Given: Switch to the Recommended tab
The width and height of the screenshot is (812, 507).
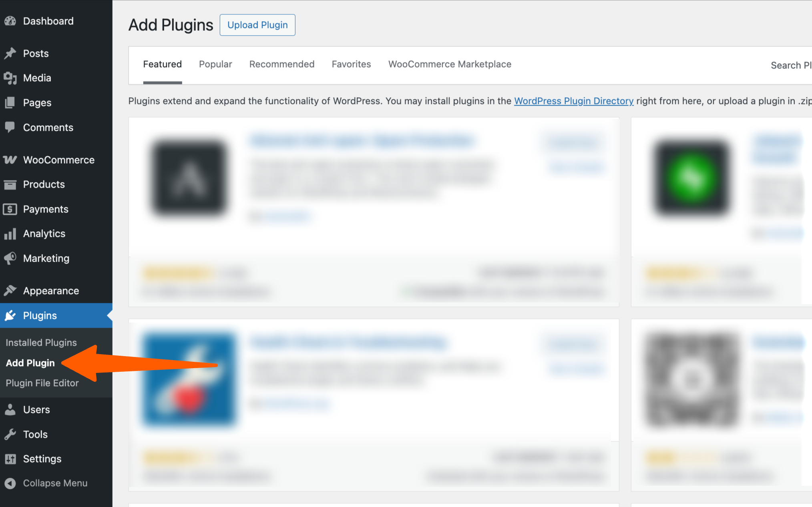Looking at the screenshot, I should point(282,64).
